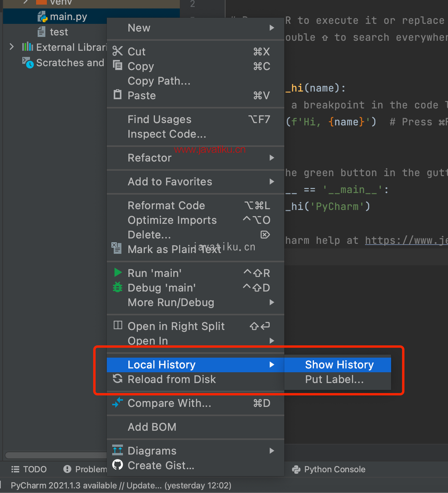Choose Copy Path... menu entry
The width and height of the screenshot is (448, 493).
tap(196, 81)
